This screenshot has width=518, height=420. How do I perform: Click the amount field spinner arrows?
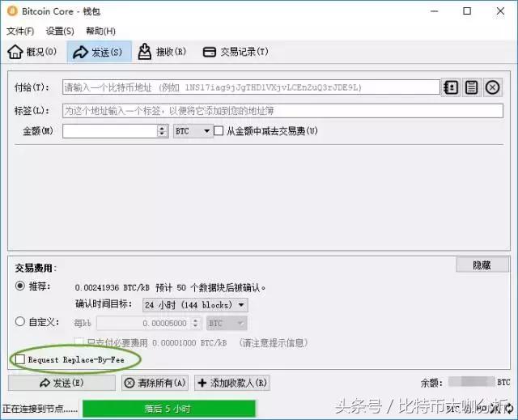point(162,131)
